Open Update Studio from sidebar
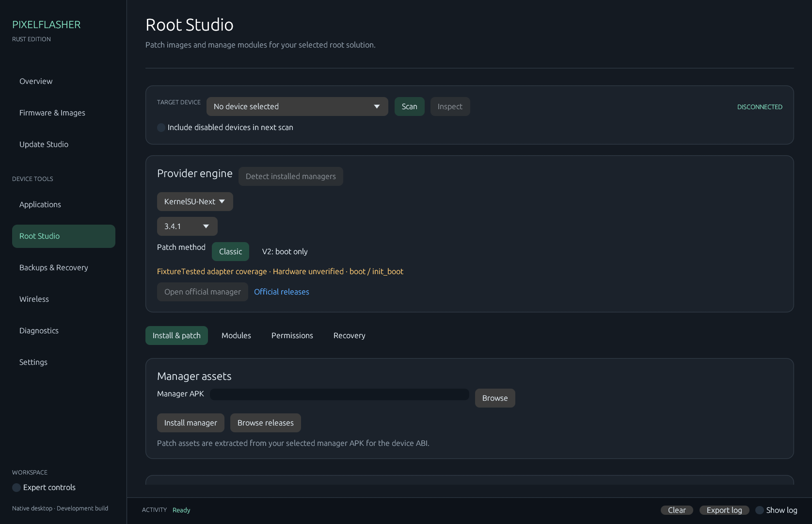 [x=64, y=145]
